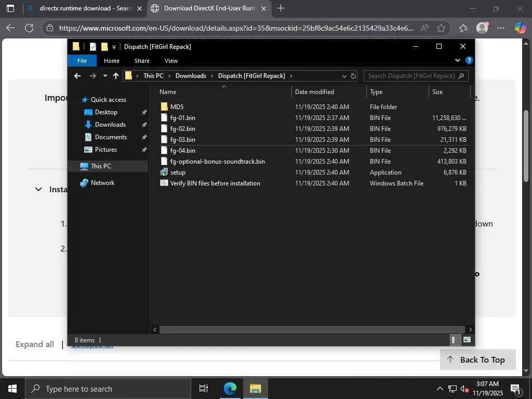Click Expand all on the webpage
This screenshot has height=399, width=532.
click(x=35, y=344)
